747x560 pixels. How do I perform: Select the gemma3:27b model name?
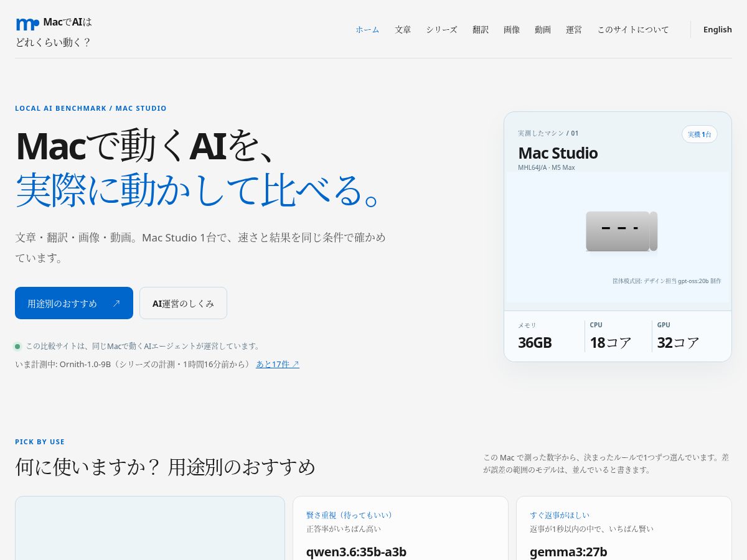pos(568,552)
